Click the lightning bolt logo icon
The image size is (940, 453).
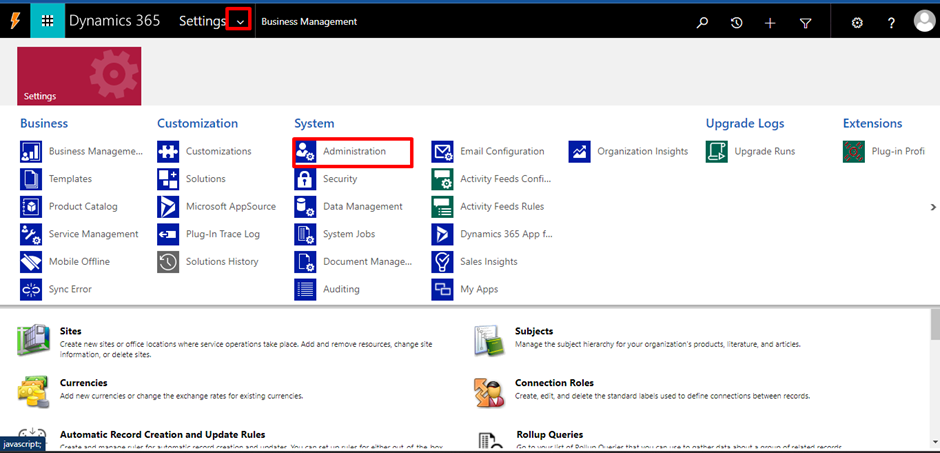(15, 22)
